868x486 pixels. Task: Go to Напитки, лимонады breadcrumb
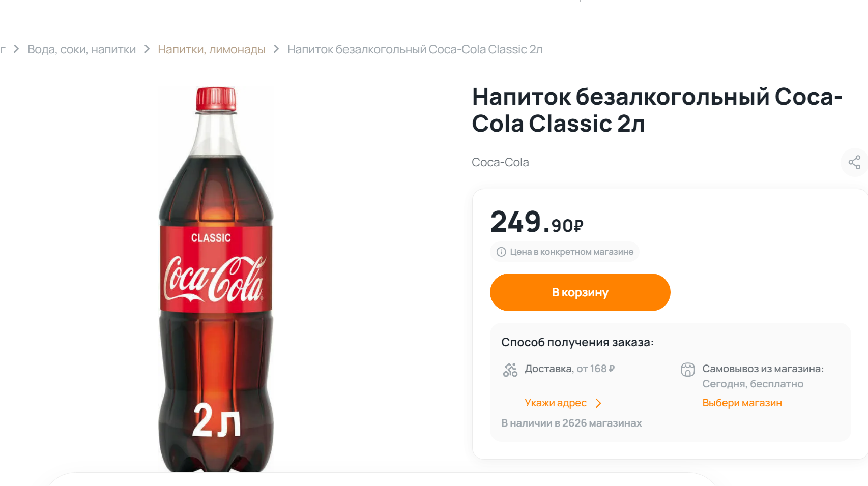(211, 49)
